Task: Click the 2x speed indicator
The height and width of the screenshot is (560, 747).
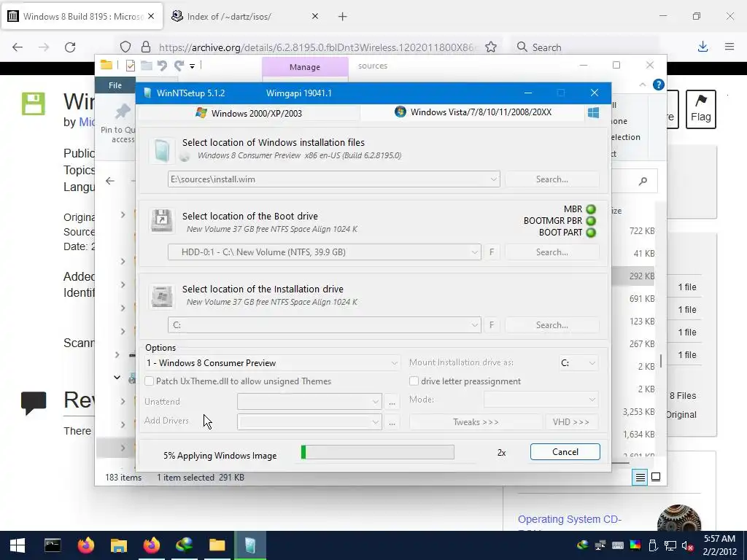Action: tap(501, 453)
